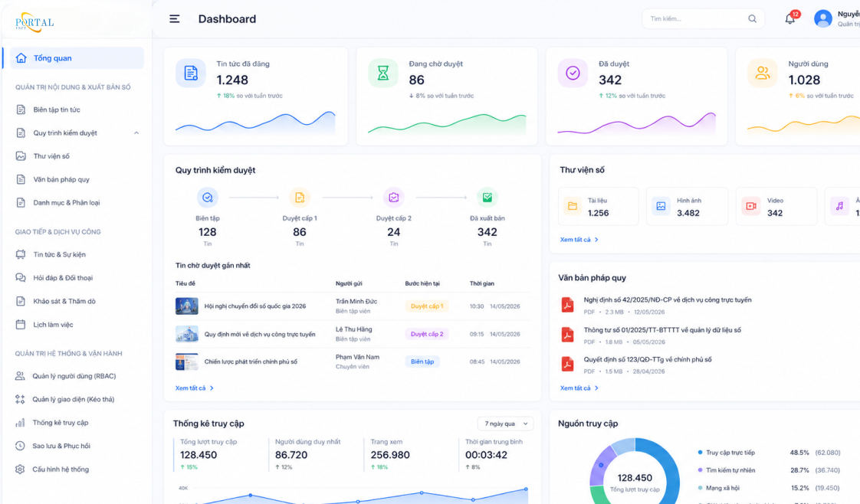Click the title Hội nghị chuyển đổi số quốc gia 2026
The image size is (860, 504).
(255, 306)
